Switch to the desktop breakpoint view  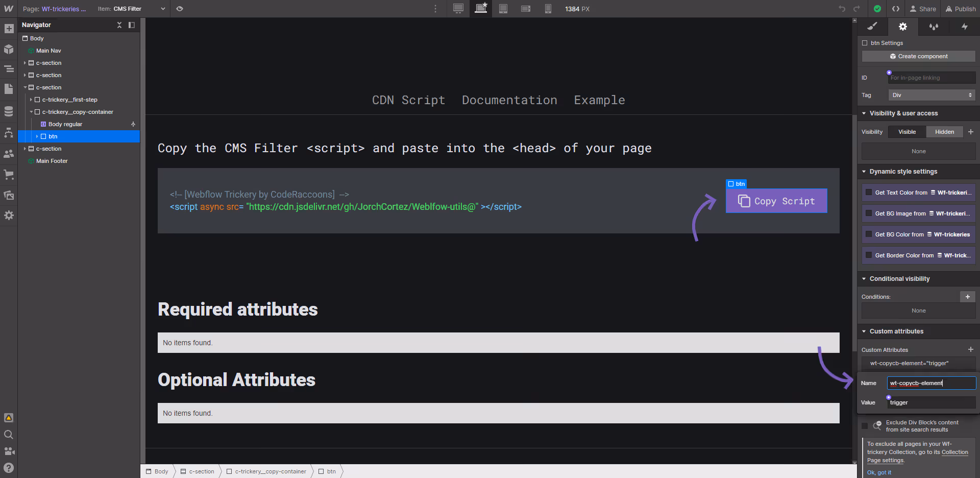(458, 9)
